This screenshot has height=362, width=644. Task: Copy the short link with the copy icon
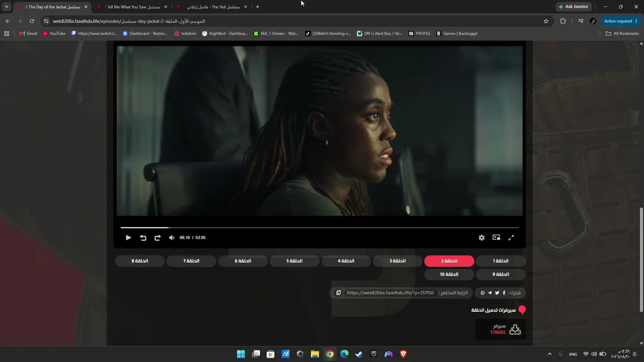339,293
